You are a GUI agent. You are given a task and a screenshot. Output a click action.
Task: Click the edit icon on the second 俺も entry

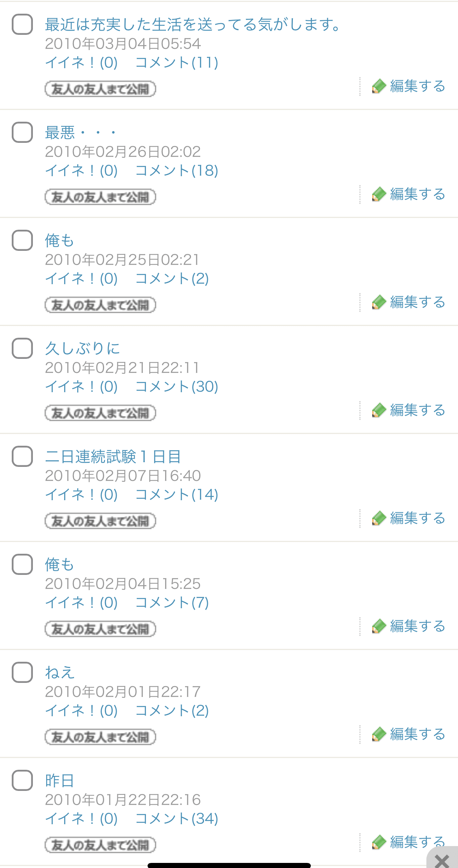coord(378,627)
